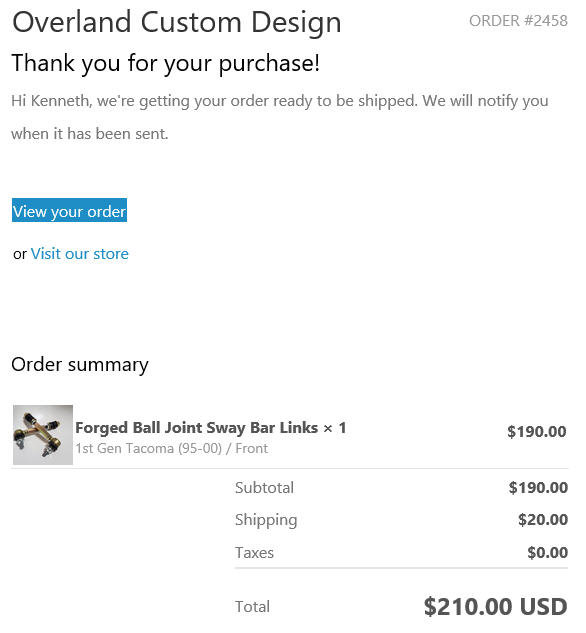Click the sway bar links product thumbnail
586x633 pixels.
pos(43,435)
